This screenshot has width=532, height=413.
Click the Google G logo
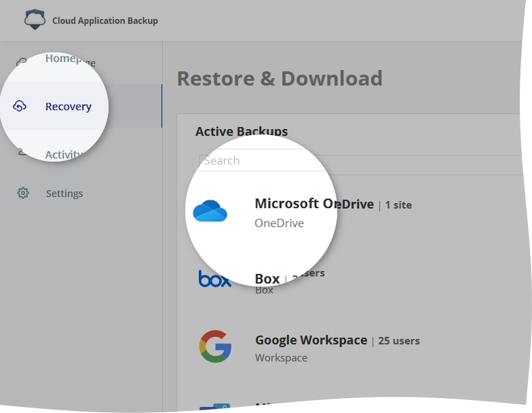[x=215, y=346]
